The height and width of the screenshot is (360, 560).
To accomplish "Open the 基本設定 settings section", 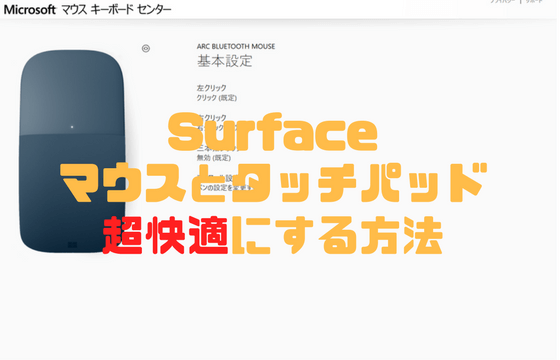I will tap(225, 61).
